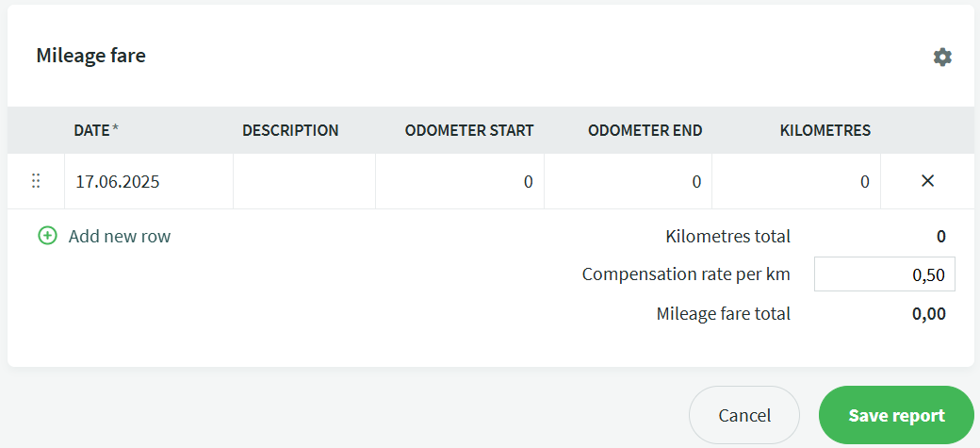
Task: Select the date field showing 17.06.2025
Action: 149,181
